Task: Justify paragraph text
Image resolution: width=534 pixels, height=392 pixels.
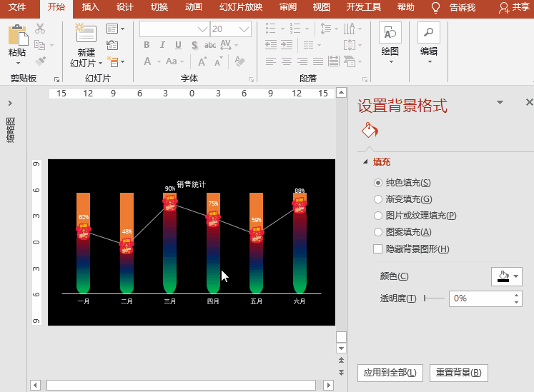Action: 318,61
